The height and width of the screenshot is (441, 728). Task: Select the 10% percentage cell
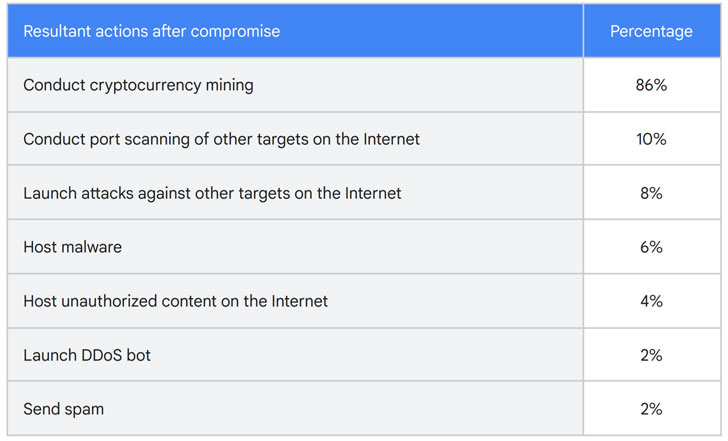pos(651,139)
